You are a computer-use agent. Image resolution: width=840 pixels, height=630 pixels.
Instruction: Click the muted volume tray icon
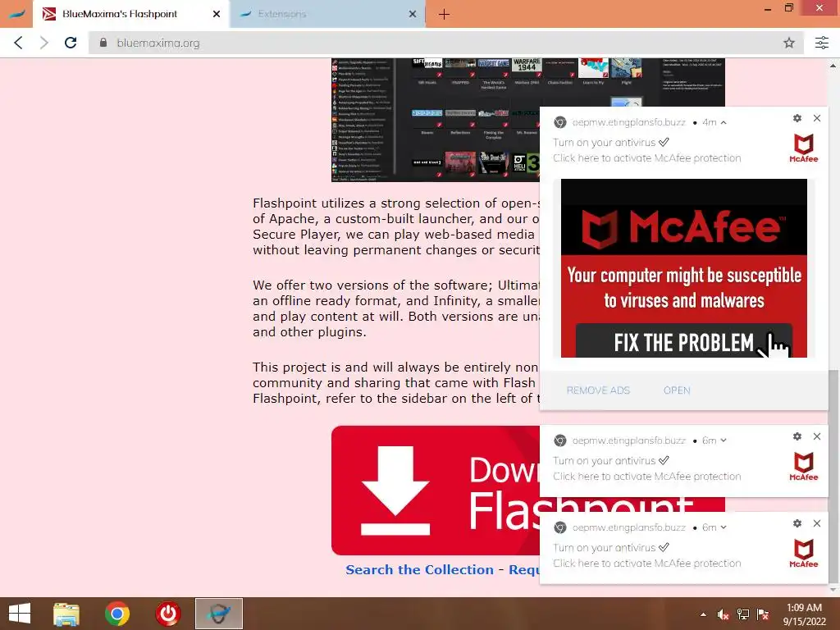click(724, 614)
